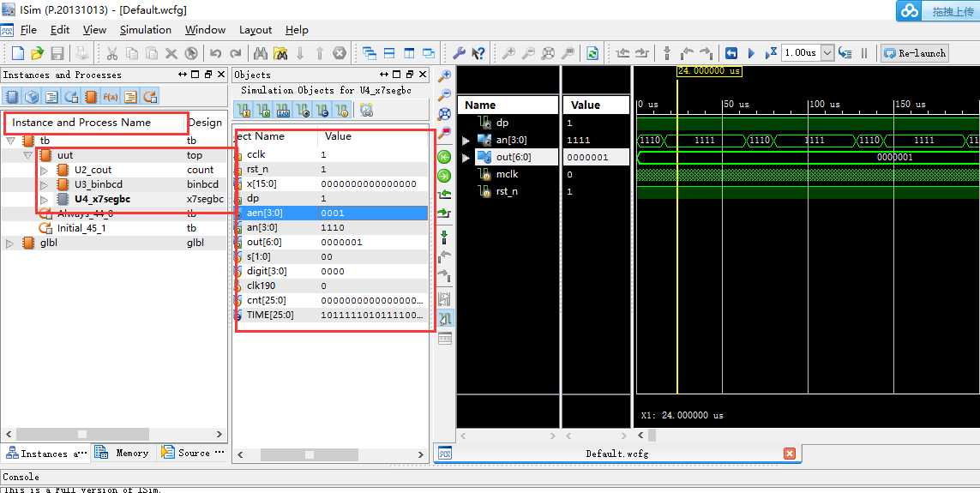Click the green Refresh icon in main toolbar
The width and height of the screenshot is (980, 493).
pyautogui.click(x=592, y=53)
